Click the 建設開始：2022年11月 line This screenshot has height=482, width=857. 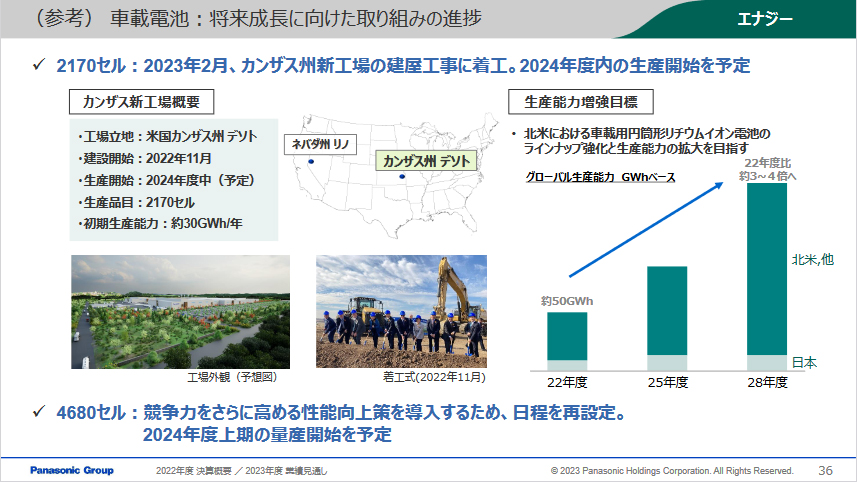pos(145,158)
